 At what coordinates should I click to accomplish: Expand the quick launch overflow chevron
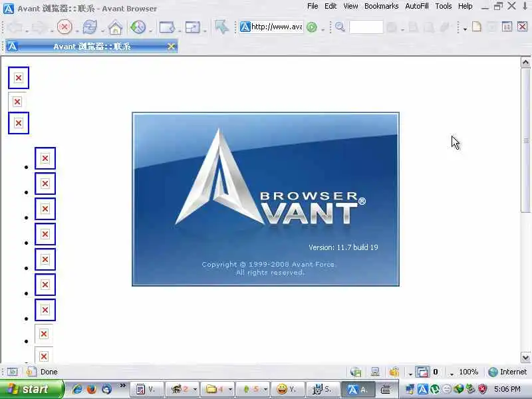(122, 386)
